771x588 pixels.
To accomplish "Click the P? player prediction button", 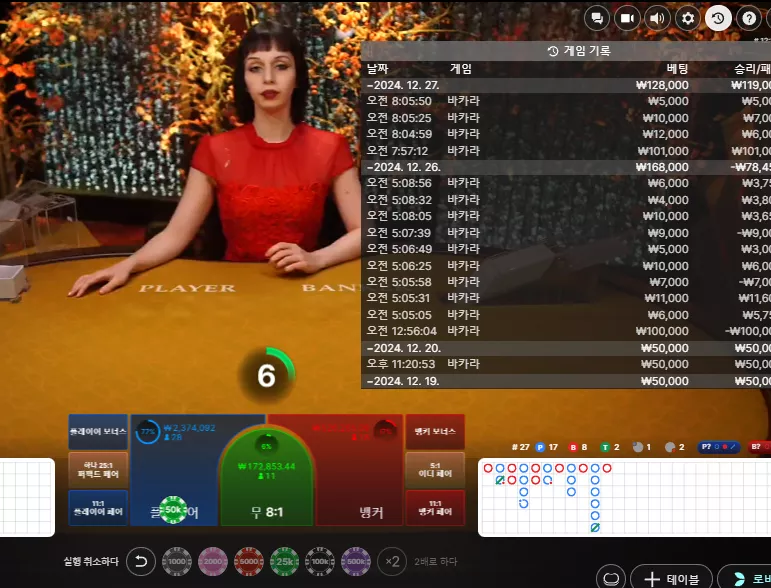I will [718, 447].
